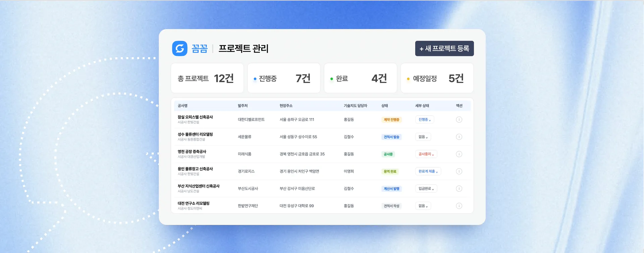
Task: Click manager name 이영희
Action: (x=349, y=171)
